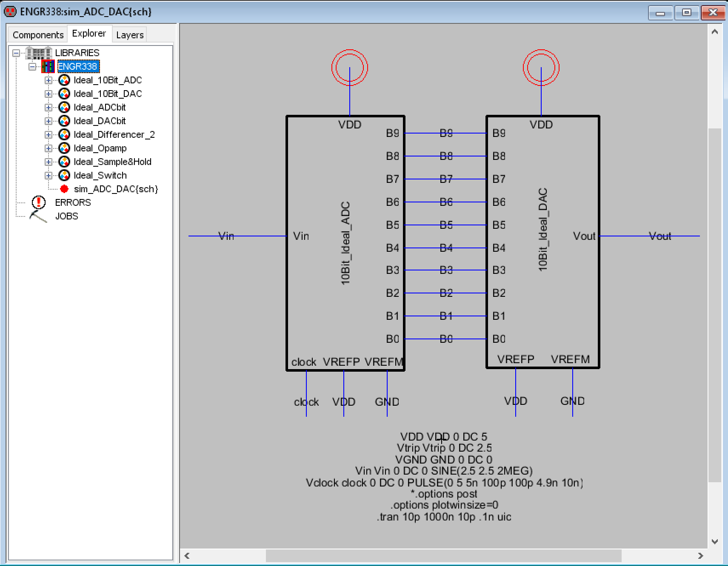This screenshot has height=566, width=728.
Task: Click the vertical scrollbar down arrow
Action: (715, 541)
